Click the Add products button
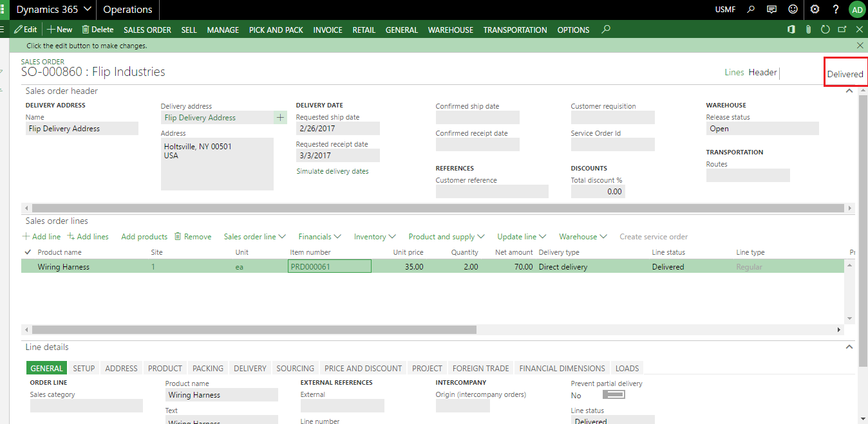The width and height of the screenshot is (868, 424). tap(144, 237)
